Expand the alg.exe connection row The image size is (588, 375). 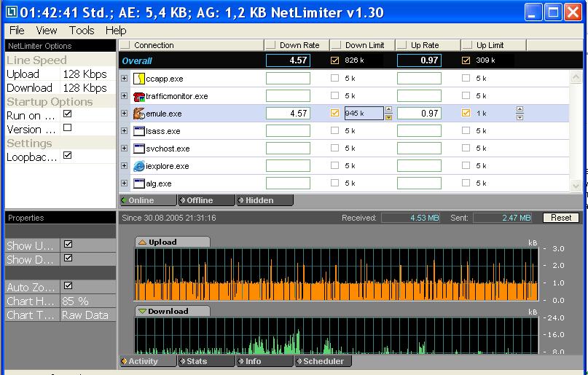(124, 183)
